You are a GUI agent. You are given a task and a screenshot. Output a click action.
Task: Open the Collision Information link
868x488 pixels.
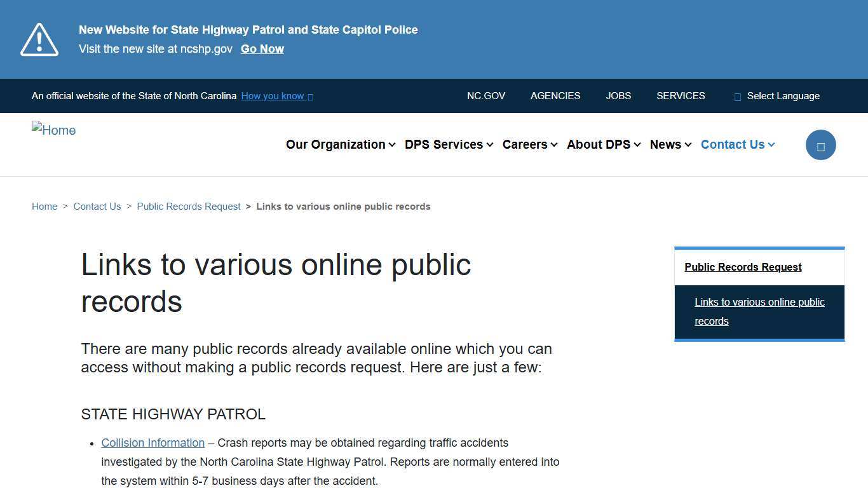[153, 443]
